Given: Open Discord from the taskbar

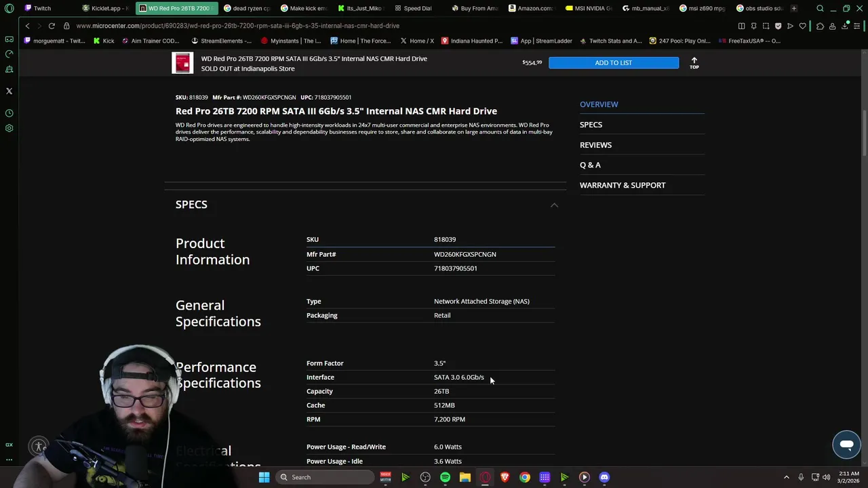Looking at the screenshot, I should pyautogui.click(x=604, y=477).
